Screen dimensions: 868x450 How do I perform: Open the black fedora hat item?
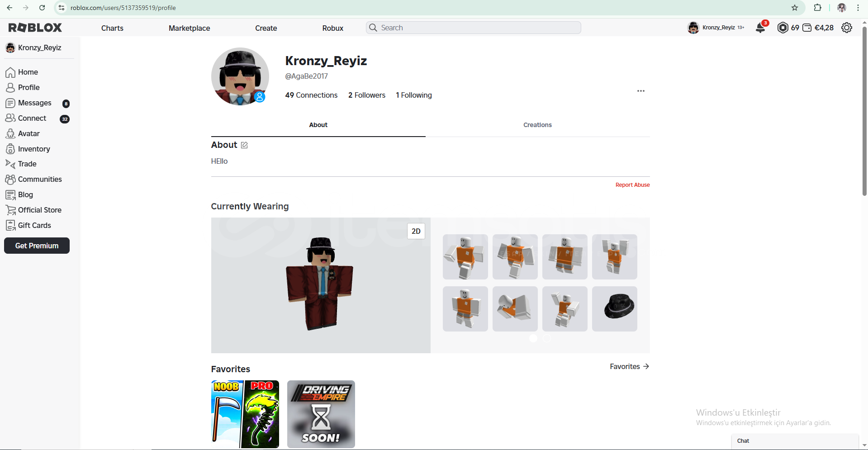614,309
